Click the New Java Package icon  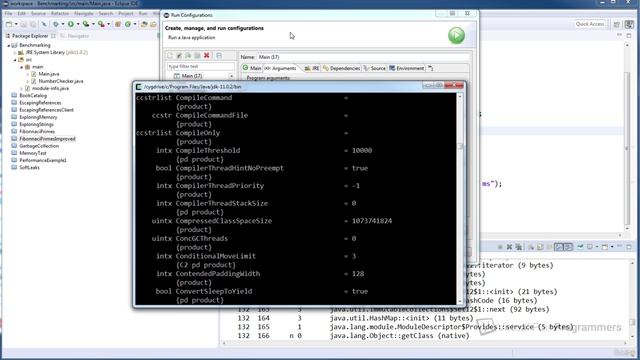[x=118, y=24]
